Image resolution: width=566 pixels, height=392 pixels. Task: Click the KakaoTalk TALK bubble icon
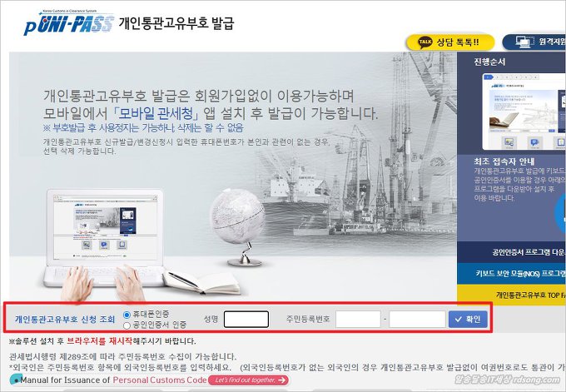point(424,42)
